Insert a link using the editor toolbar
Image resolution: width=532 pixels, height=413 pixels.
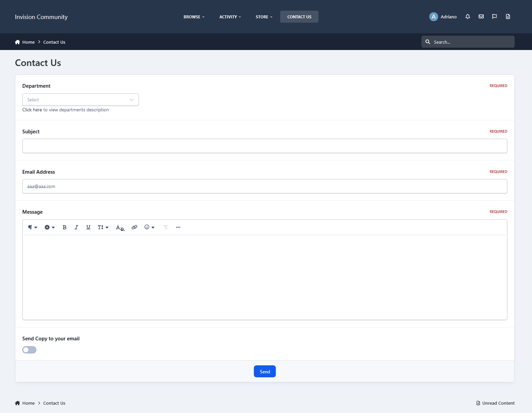[134, 227]
